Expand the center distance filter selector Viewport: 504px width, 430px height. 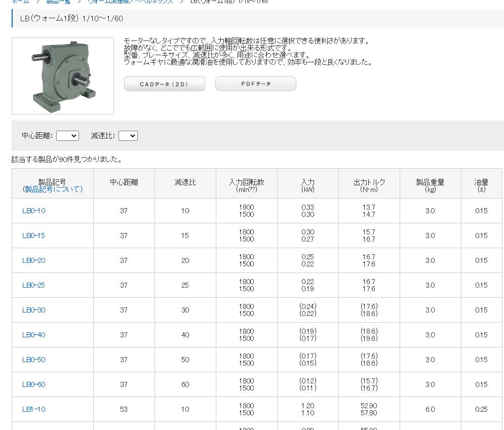coord(67,135)
